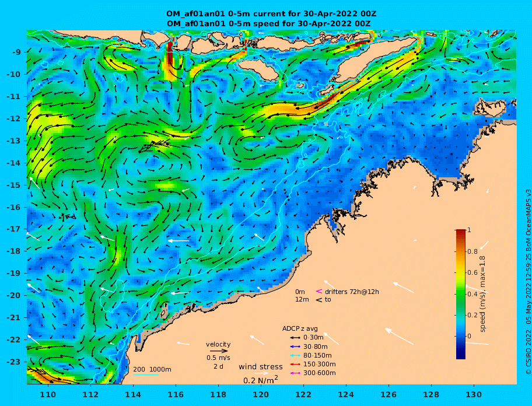Click latitude axis label -23

point(14,362)
